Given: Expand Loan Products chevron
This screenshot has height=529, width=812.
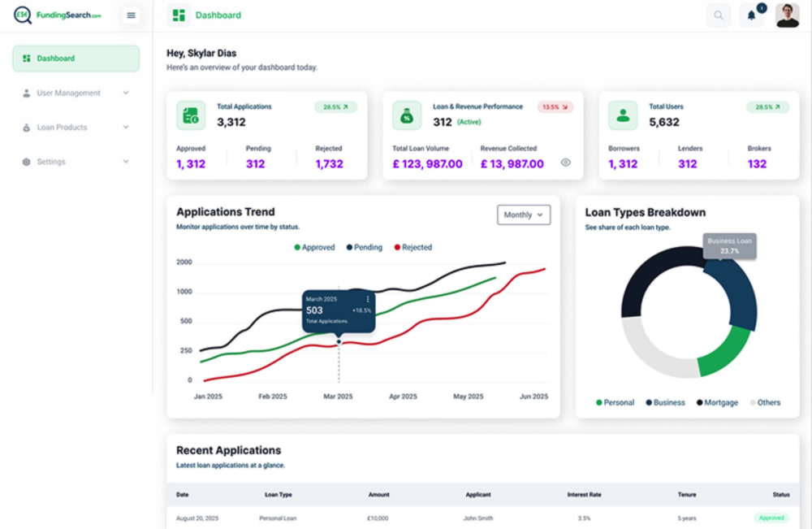Looking at the screenshot, I should pos(126,127).
